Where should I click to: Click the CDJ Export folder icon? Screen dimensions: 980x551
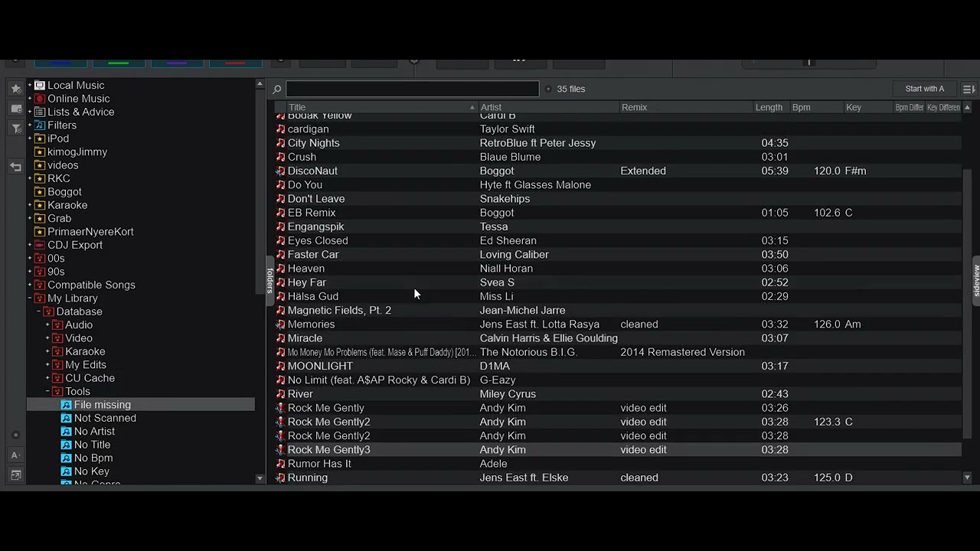coord(40,245)
